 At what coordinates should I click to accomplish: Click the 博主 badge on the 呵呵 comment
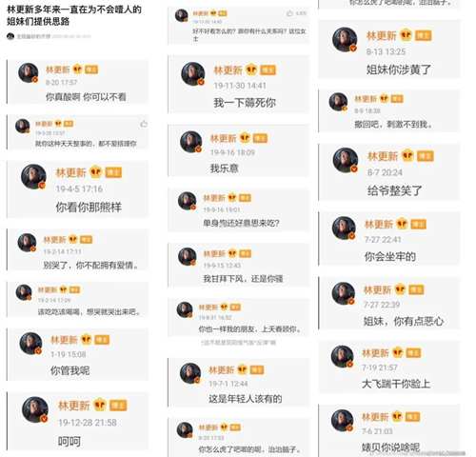pos(118,406)
